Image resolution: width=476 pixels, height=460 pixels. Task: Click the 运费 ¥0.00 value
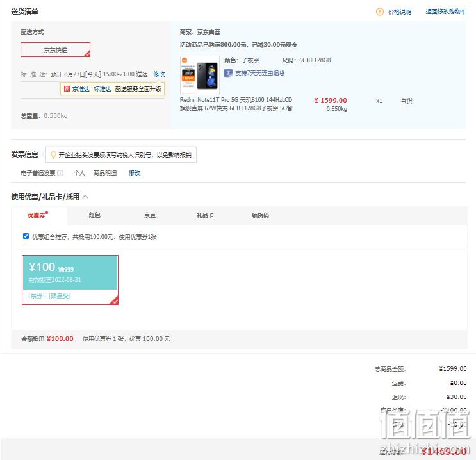click(458, 383)
